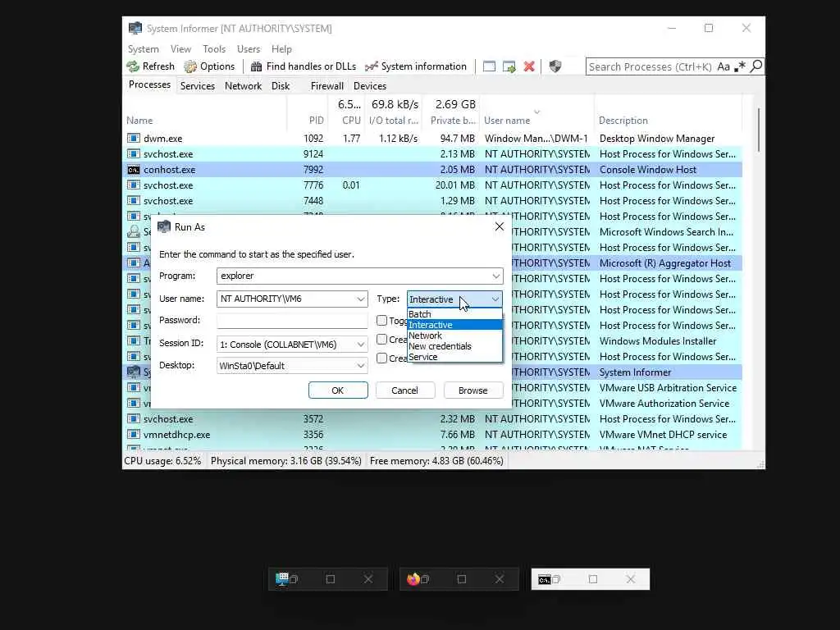Click the magnifier icon in search box
840x630 pixels.
click(x=756, y=66)
